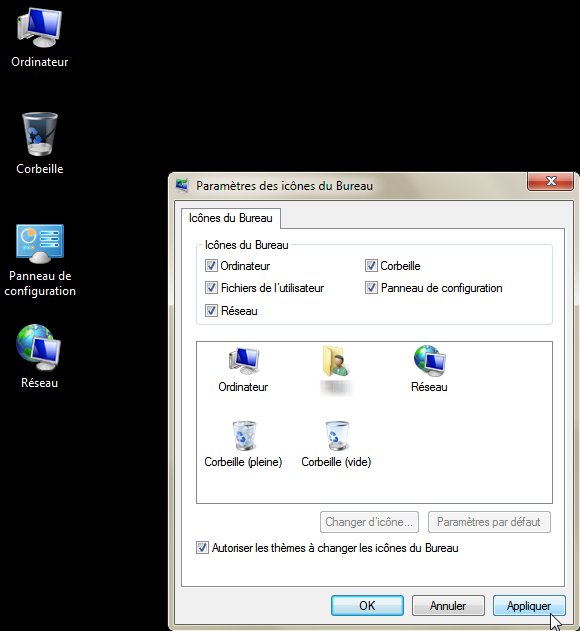Click the Changer d'icône button

click(x=369, y=522)
